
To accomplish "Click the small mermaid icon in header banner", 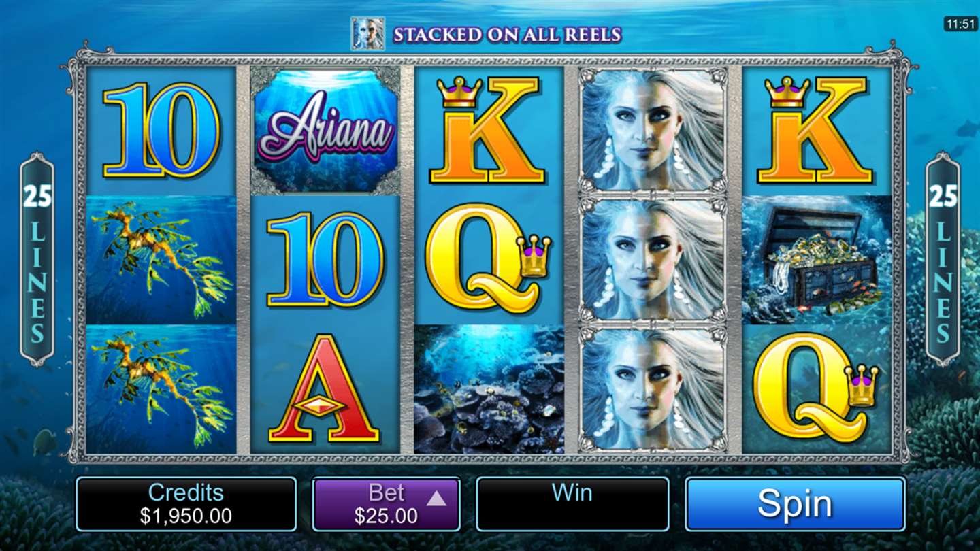I will [x=367, y=34].
